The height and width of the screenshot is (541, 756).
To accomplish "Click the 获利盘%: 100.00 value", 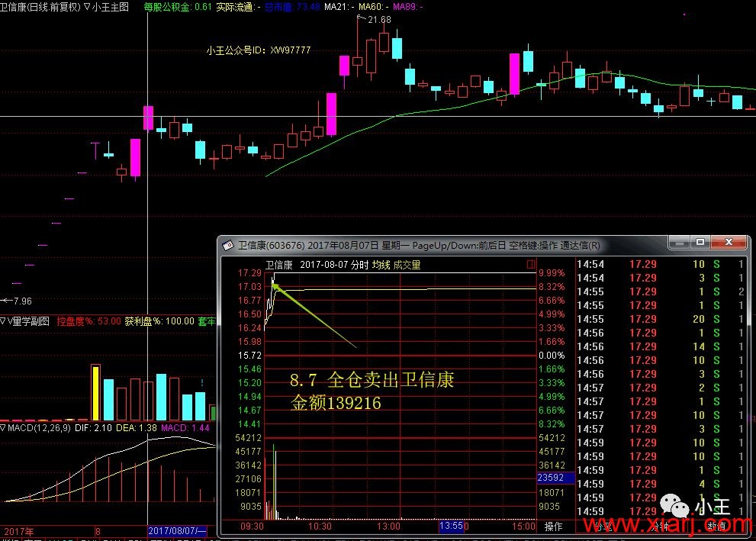I will click(x=159, y=321).
